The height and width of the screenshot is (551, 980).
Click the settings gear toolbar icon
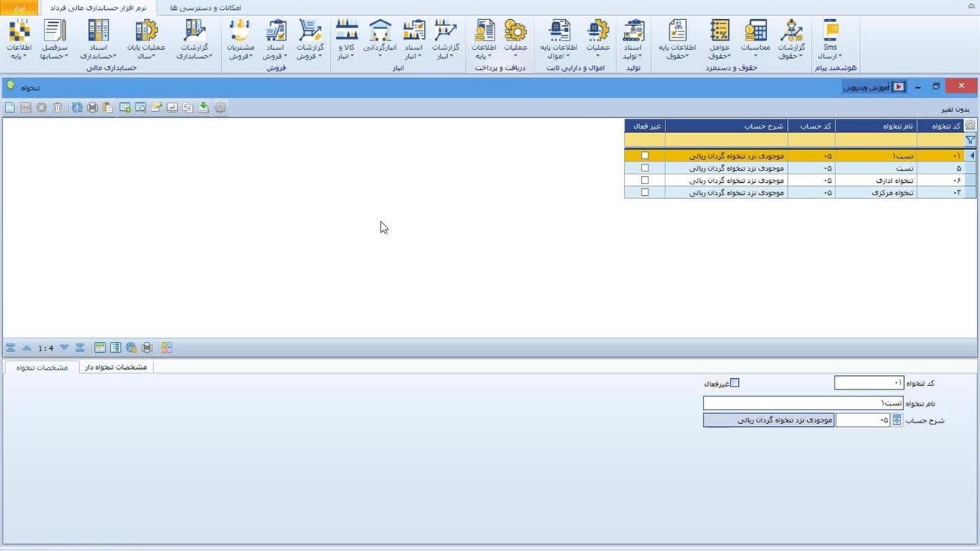220,108
